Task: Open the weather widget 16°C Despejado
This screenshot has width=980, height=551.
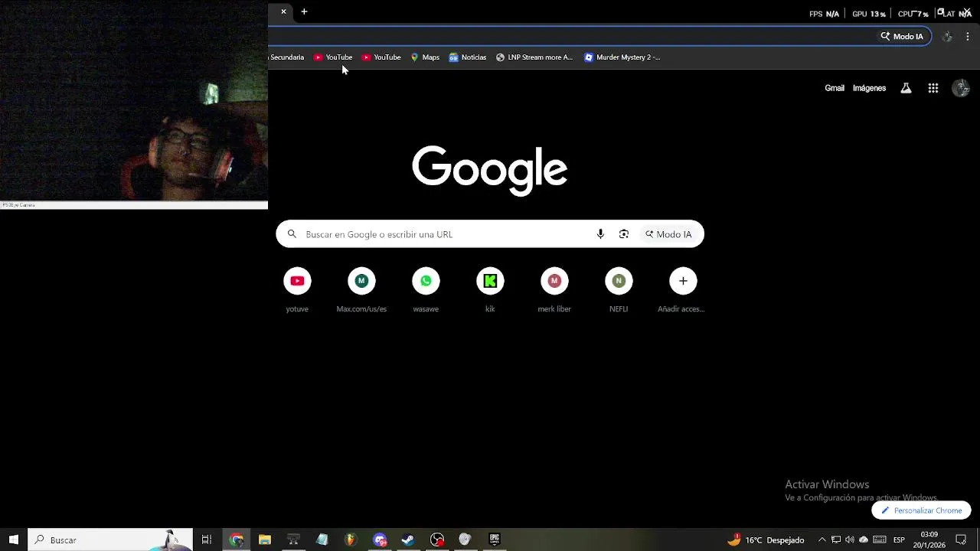Action: click(766, 540)
